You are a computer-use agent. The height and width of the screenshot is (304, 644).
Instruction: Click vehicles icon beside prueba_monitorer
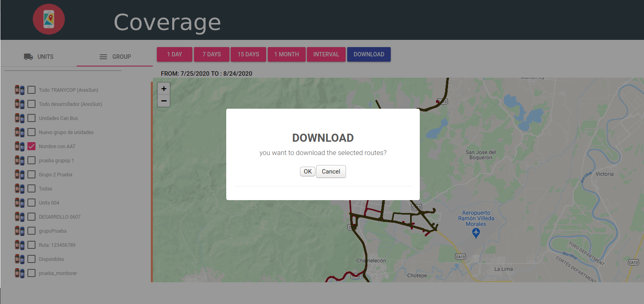(x=20, y=273)
